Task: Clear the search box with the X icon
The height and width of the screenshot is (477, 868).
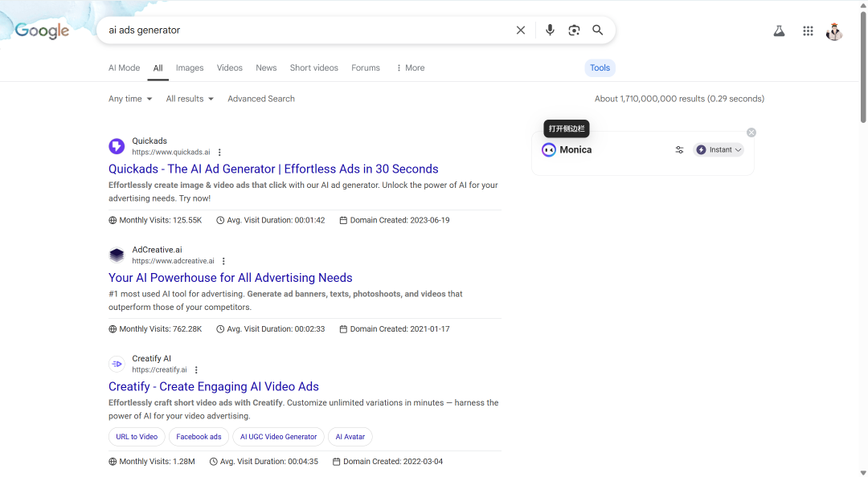Action: coord(520,30)
